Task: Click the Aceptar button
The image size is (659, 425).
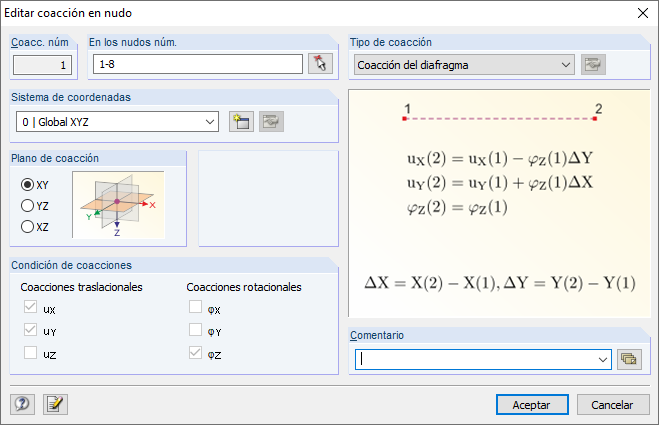Action: (x=531, y=404)
